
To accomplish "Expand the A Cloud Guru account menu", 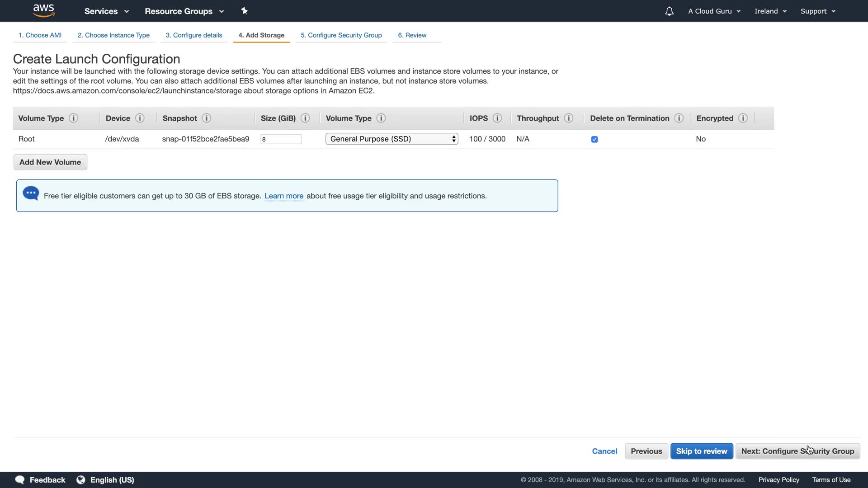I will (x=714, y=11).
